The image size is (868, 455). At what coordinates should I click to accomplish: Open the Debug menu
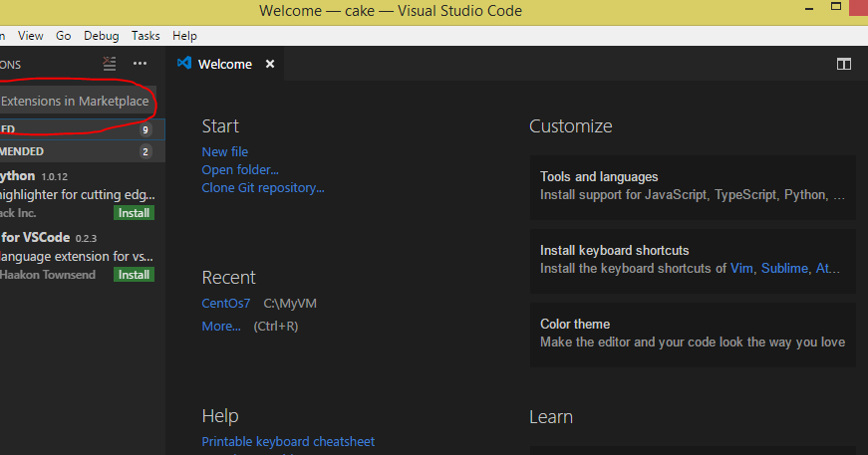tap(102, 36)
